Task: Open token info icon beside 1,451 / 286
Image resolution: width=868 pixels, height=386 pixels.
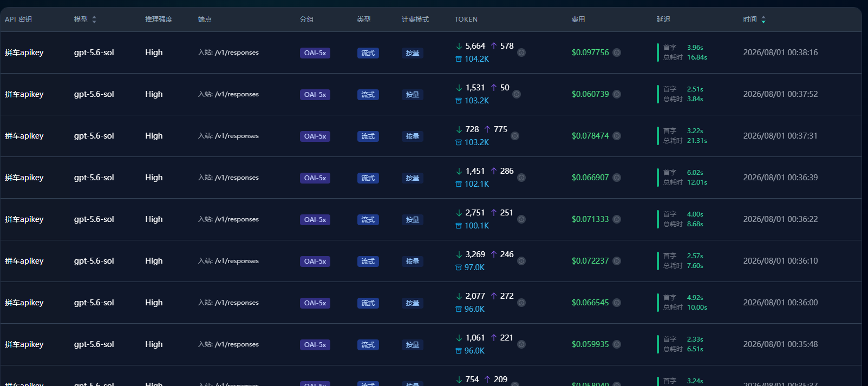Action: pos(521,178)
